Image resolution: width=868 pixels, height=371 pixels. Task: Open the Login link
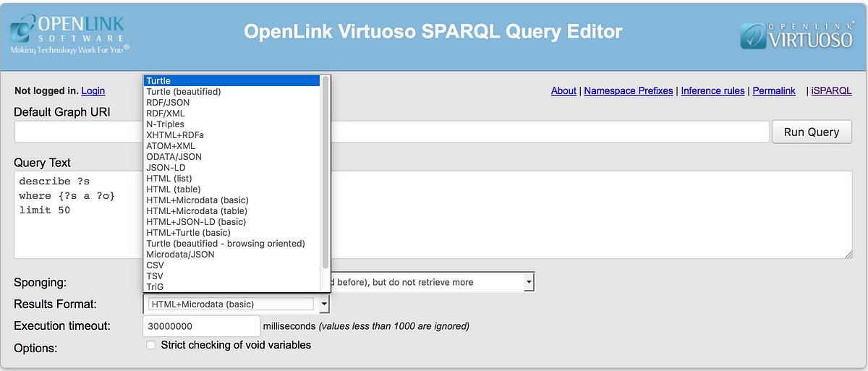point(93,90)
